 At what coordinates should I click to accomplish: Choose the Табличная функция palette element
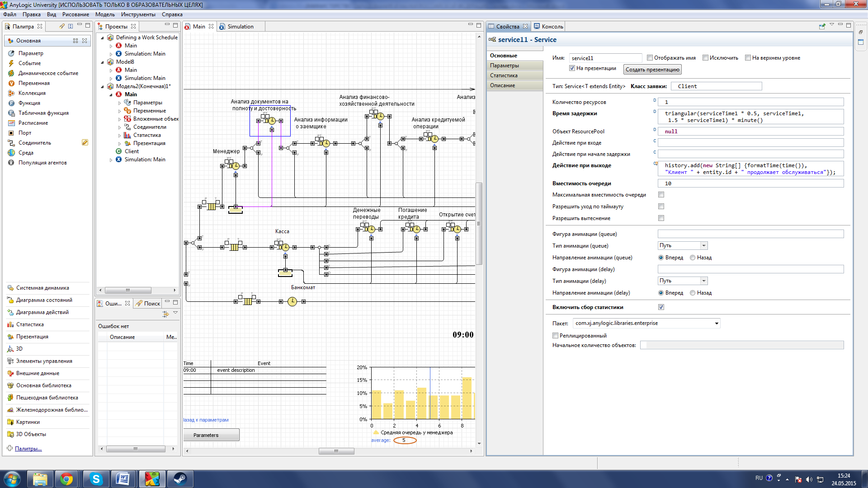(x=43, y=113)
